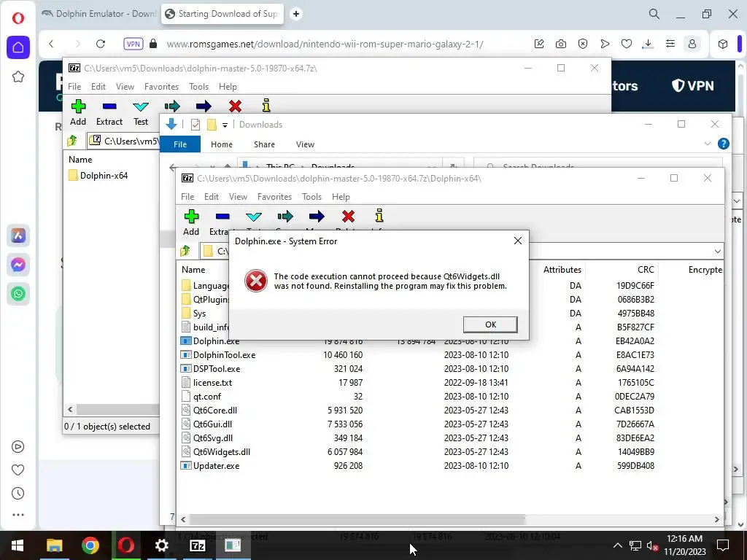747x560 pixels.
Task: Open Explorer help question mark icon
Action: coord(723,144)
